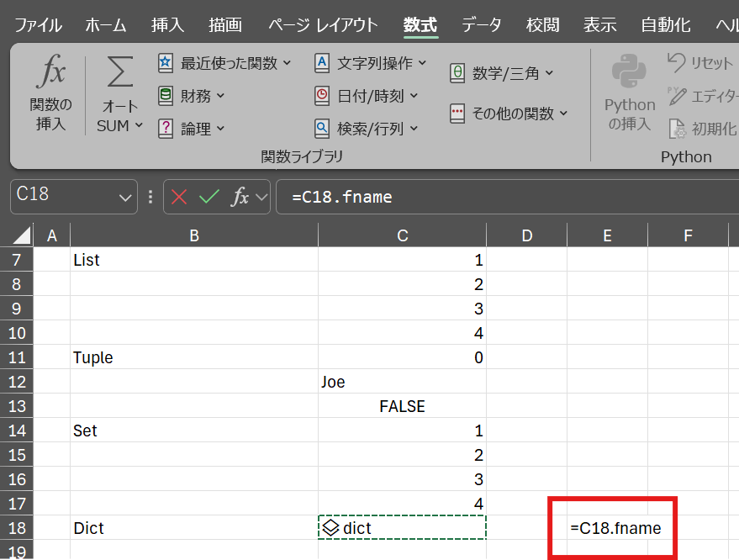
Task: Click the cell containing Tuple
Action: pyautogui.click(x=194, y=357)
